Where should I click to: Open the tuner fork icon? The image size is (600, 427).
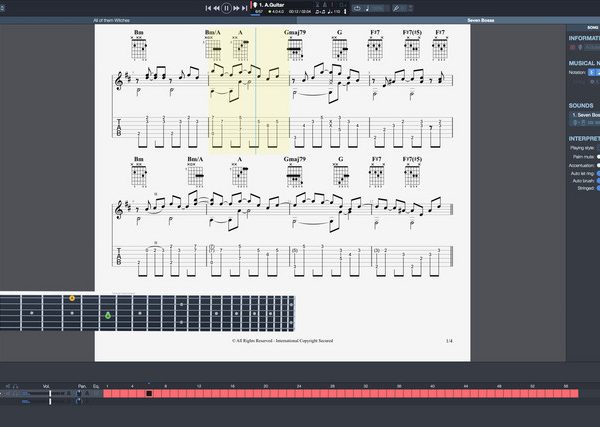click(396, 8)
